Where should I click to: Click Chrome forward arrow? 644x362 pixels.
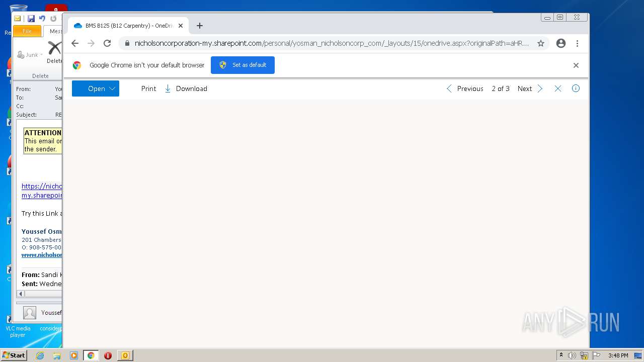(91, 43)
